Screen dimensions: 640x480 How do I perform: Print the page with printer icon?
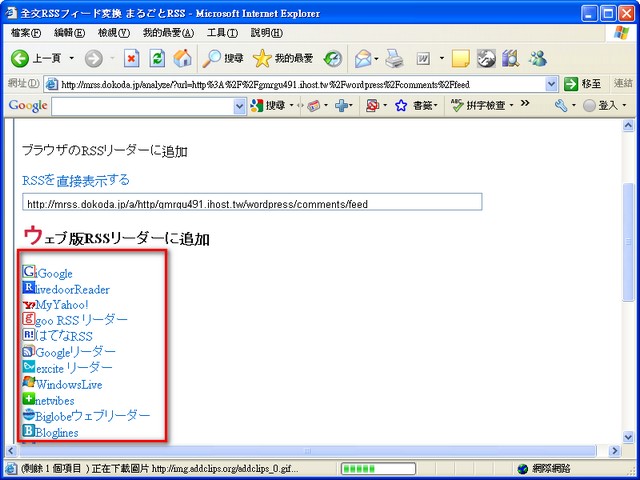[394, 59]
